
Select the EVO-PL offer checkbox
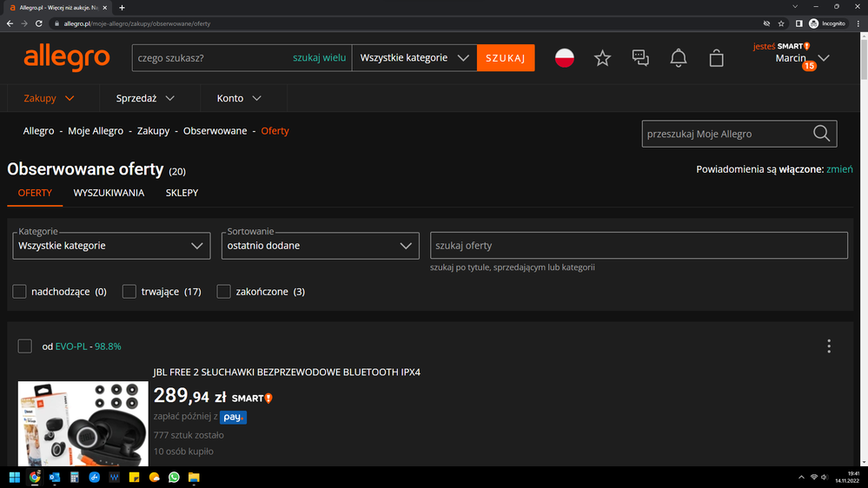click(25, 346)
